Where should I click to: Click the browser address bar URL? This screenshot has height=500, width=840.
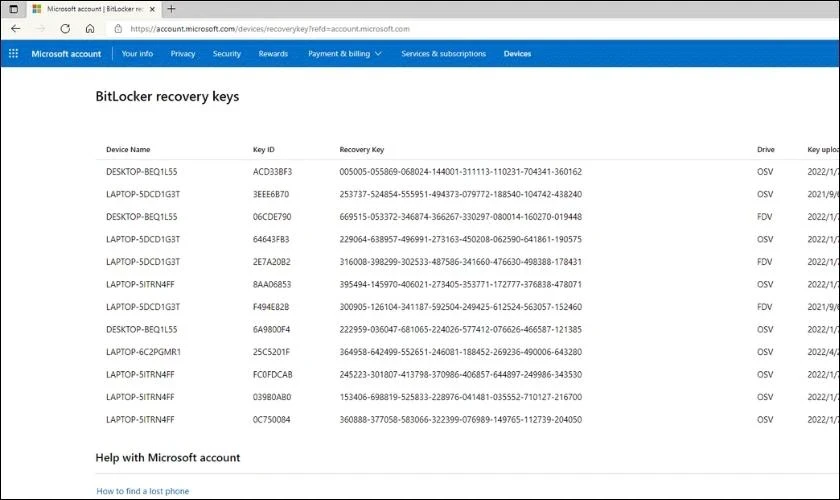click(270, 29)
